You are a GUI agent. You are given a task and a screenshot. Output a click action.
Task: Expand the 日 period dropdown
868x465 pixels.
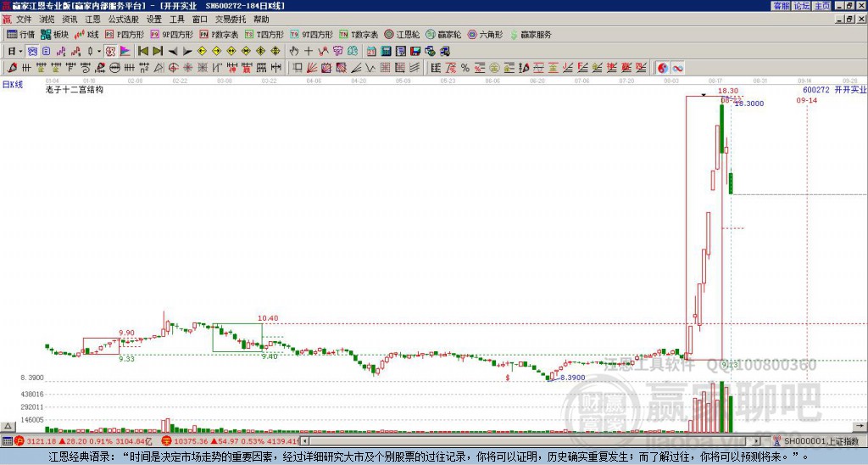(x=14, y=51)
